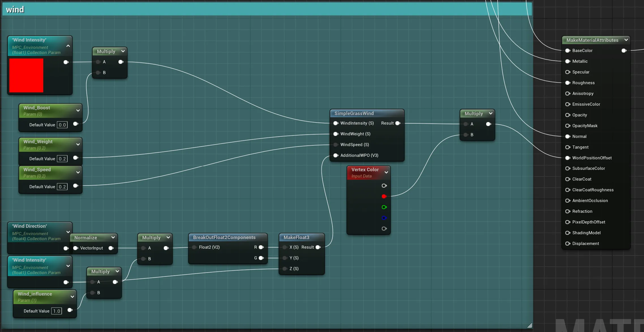
Task: Select the wind comment box title bar
Action: 267,9
